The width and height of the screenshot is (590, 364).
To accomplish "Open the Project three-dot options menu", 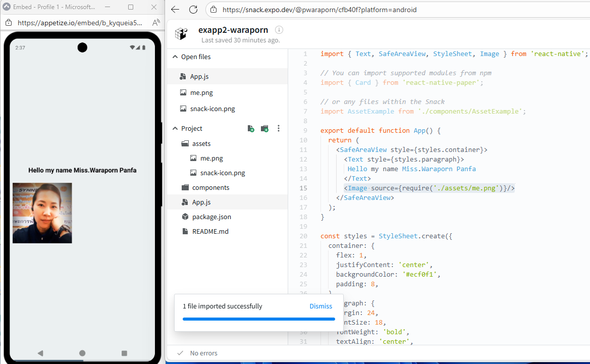I will tap(278, 129).
